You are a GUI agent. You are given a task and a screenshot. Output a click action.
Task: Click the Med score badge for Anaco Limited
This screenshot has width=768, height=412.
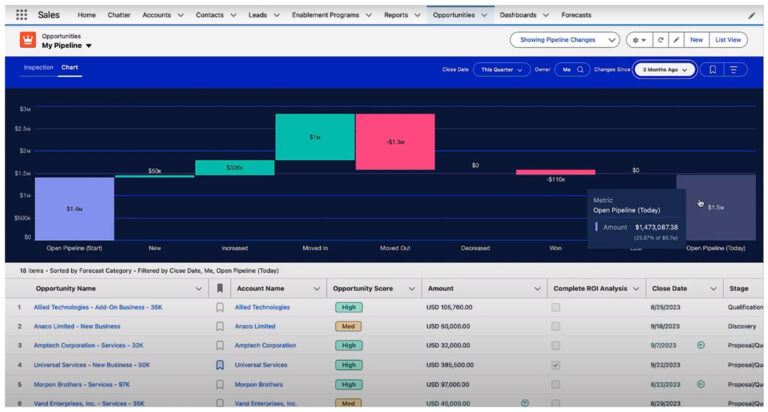tap(348, 326)
